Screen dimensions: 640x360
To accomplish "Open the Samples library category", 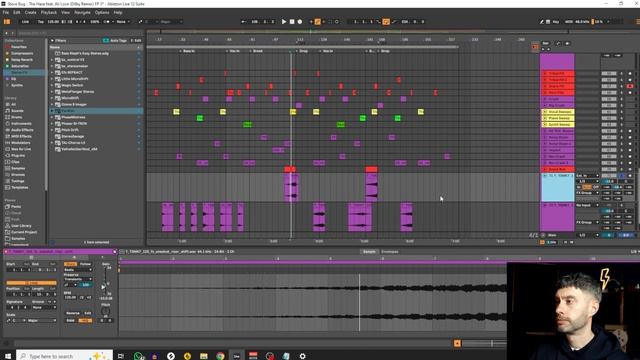I will coord(18,168).
